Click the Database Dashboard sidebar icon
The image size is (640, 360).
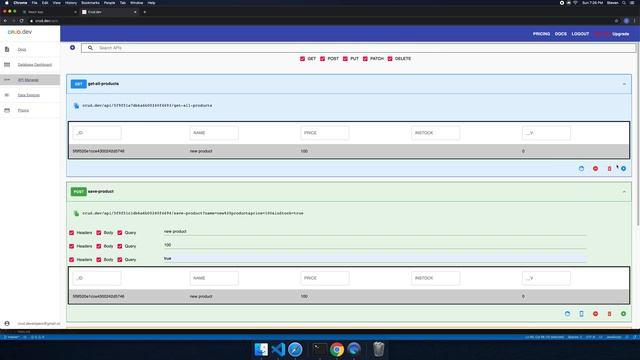7,64
